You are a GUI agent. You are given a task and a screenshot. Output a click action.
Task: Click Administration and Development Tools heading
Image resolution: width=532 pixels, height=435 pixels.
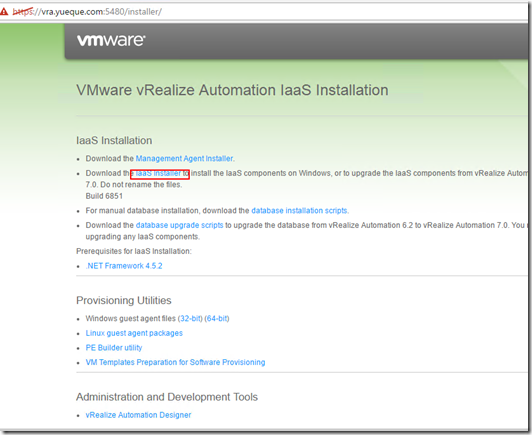coord(167,397)
